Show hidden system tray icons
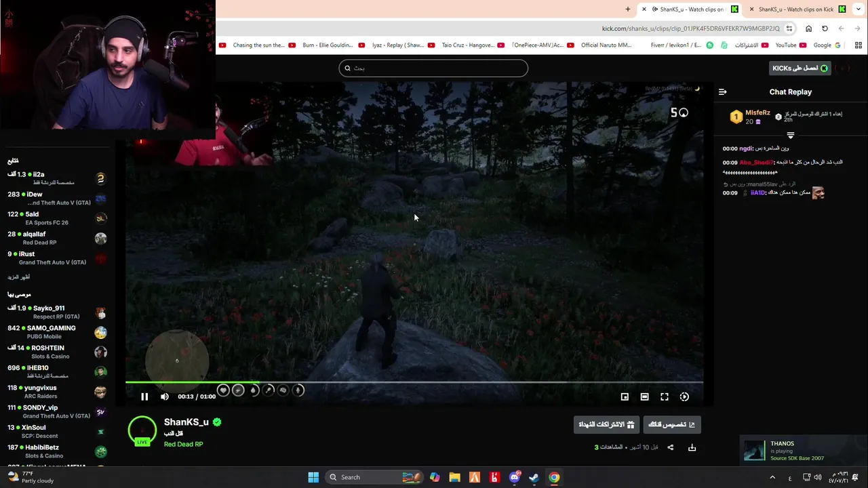Viewport: 868px width, 488px height. (x=772, y=478)
